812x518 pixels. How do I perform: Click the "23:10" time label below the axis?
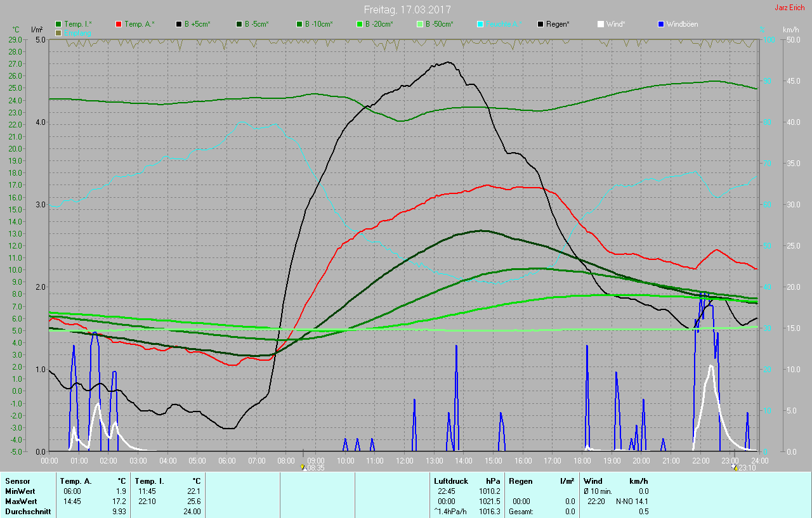747,468
